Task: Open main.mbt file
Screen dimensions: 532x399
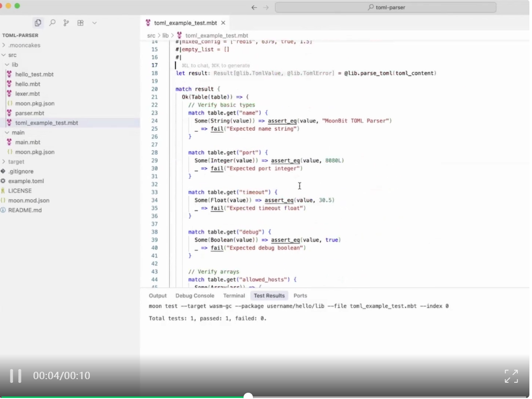Action: tap(28, 142)
